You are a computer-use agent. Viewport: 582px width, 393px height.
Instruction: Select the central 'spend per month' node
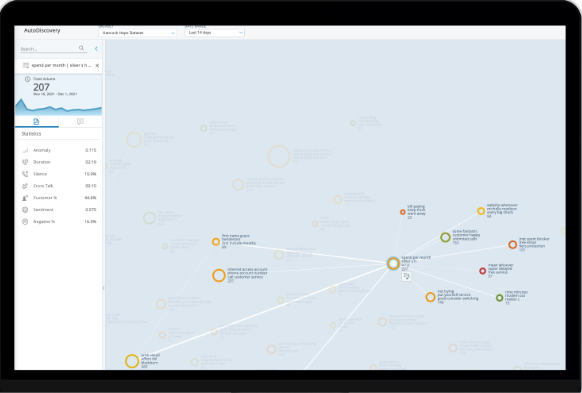point(393,263)
